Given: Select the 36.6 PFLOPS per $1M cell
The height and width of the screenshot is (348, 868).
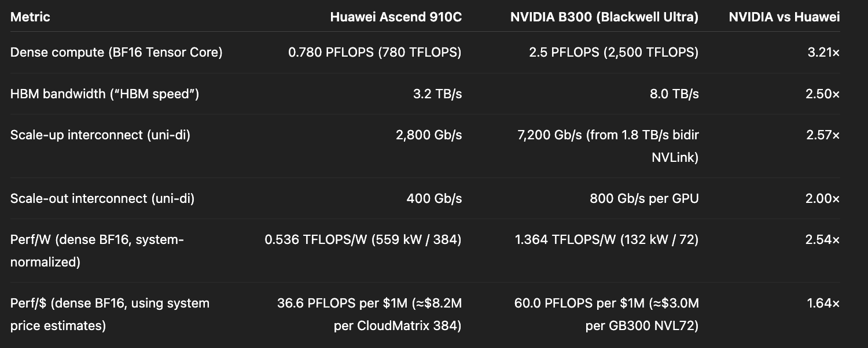Looking at the screenshot, I should 369,314.
